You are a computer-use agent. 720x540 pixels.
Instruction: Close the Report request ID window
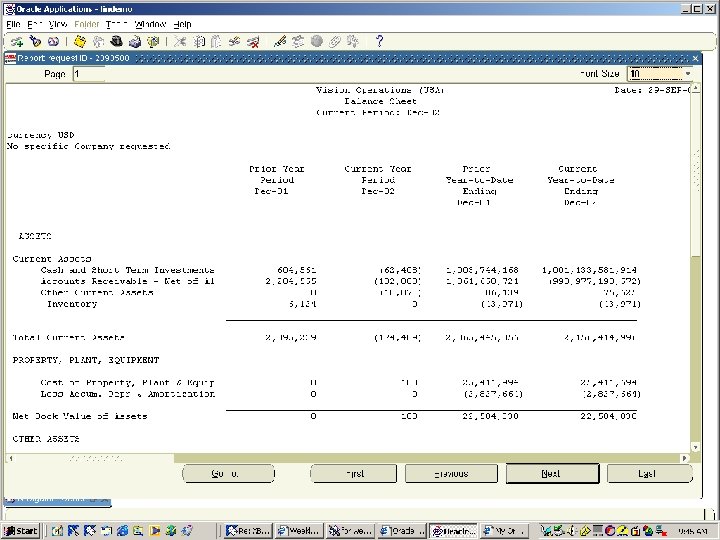click(695, 58)
